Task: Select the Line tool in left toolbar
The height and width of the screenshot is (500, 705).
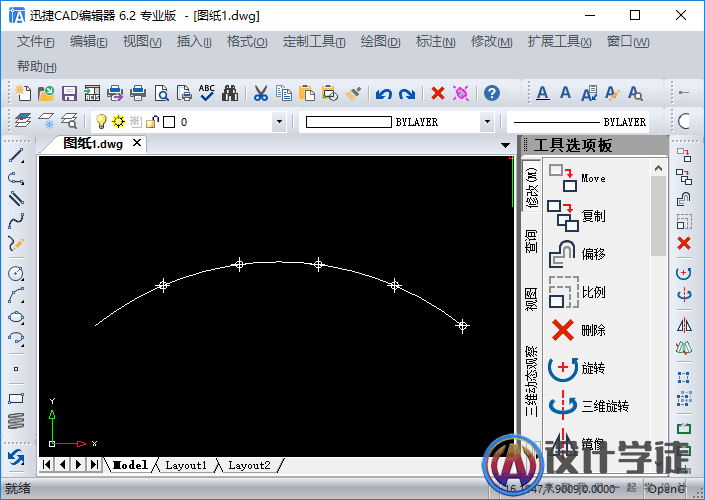Action: pyautogui.click(x=16, y=156)
